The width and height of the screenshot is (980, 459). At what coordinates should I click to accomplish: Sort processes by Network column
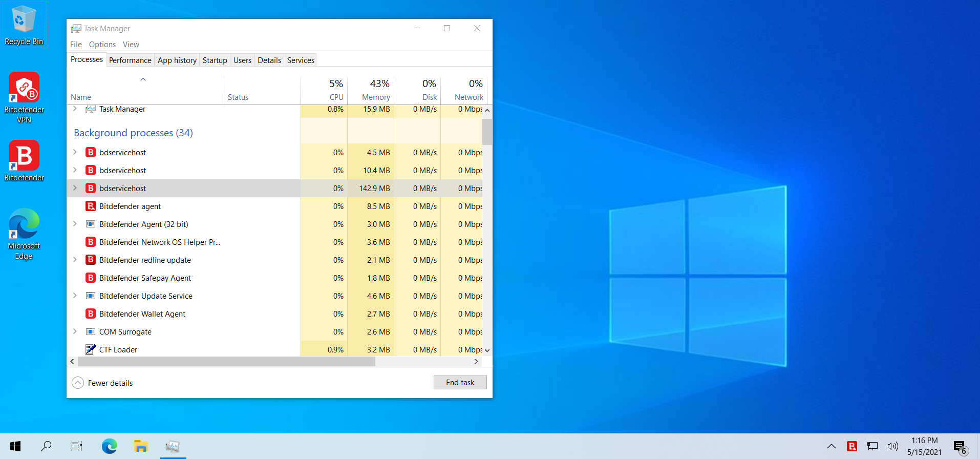(464, 91)
